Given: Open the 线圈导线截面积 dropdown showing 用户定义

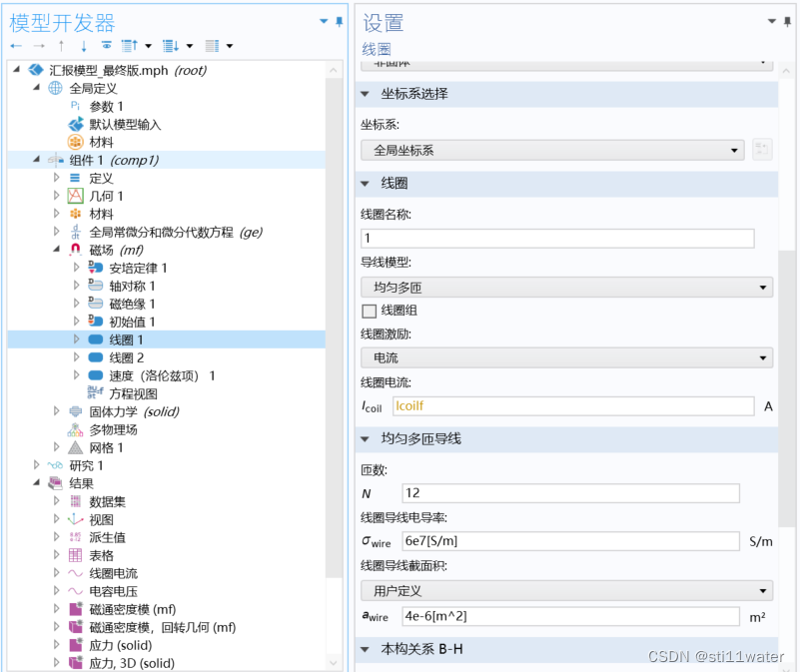Looking at the screenshot, I should pyautogui.click(x=570, y=592).
